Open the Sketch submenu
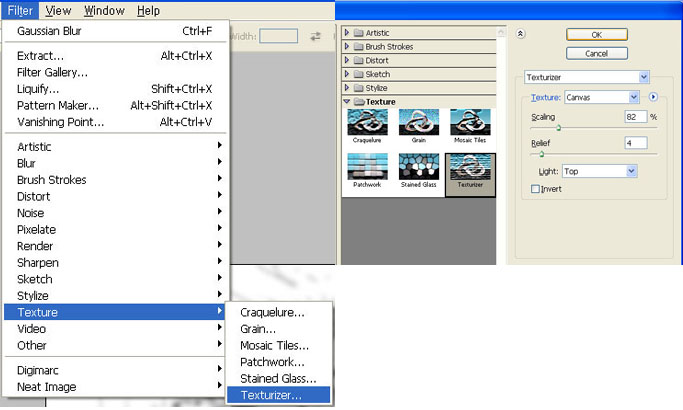The image size is (683, 410). pos(115,279)
